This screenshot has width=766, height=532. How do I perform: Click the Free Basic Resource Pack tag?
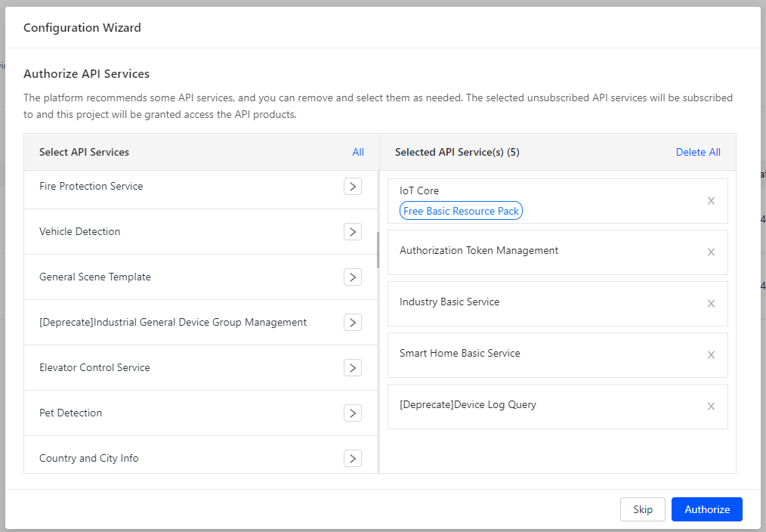coord(461,212)
